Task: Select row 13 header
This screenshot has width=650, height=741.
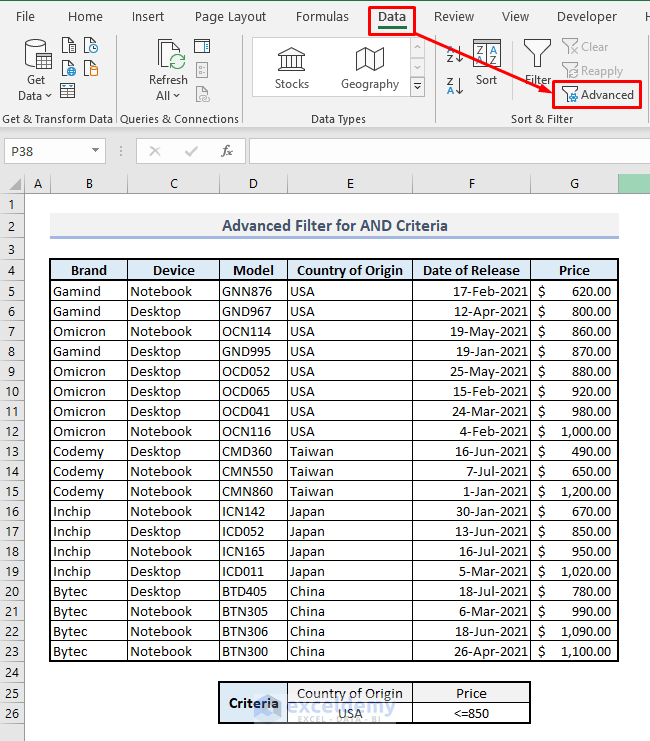Action: coord(12,452)
